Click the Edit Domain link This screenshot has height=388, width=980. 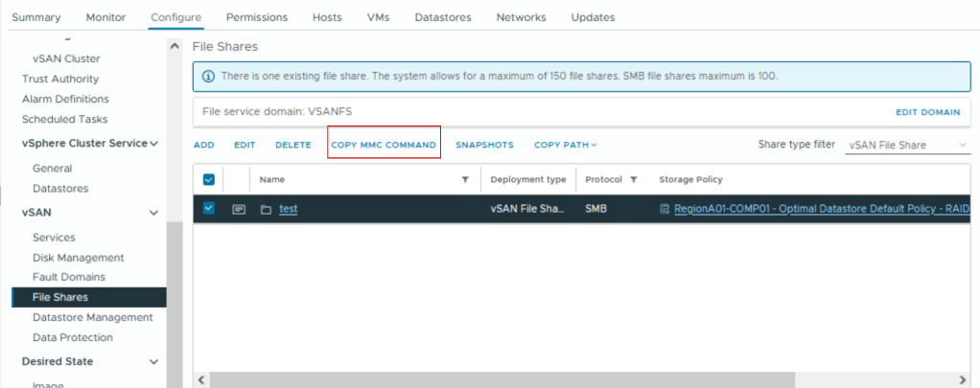[x=927, y=112]
